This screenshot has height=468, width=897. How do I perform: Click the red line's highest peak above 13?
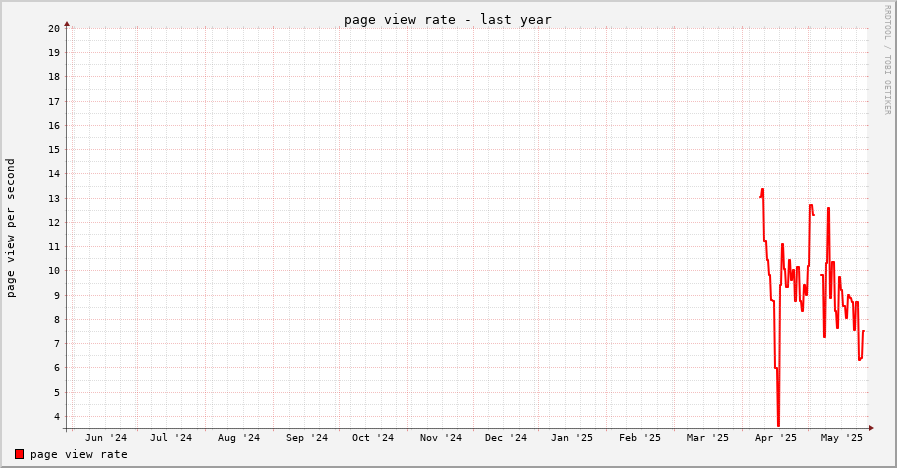pos(762,190)
